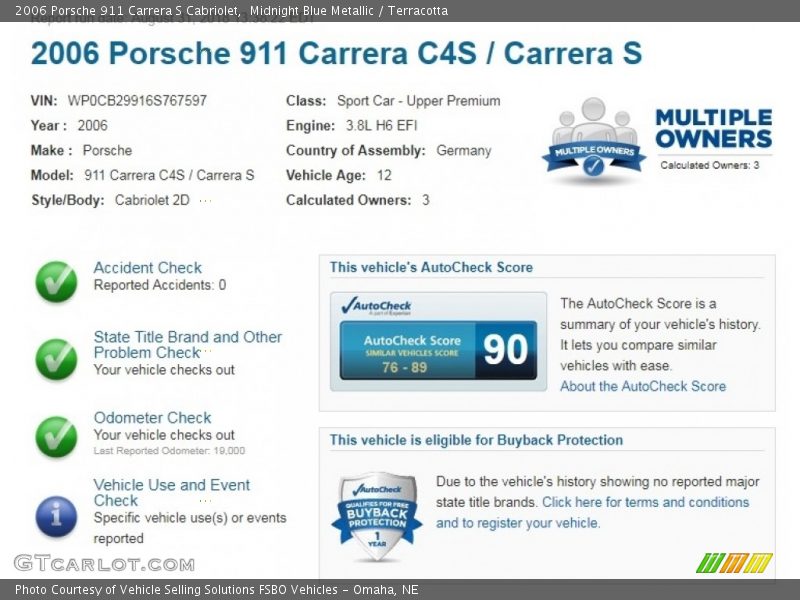The image size is (800, 600).
Task: Click the blue info icon for Vehicle Use
Action: point(56,516)
